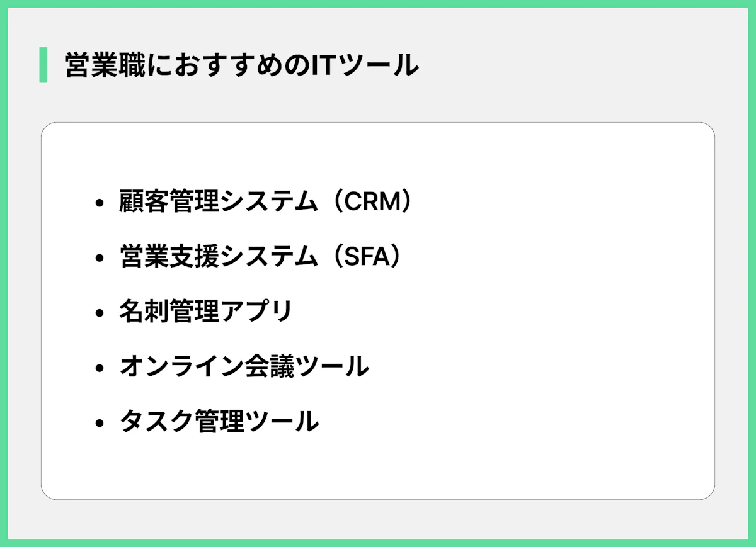Click the bullet before 顧客管理システム
The width and height of the screenshot is (756, 547).
(x=98, y=203)
